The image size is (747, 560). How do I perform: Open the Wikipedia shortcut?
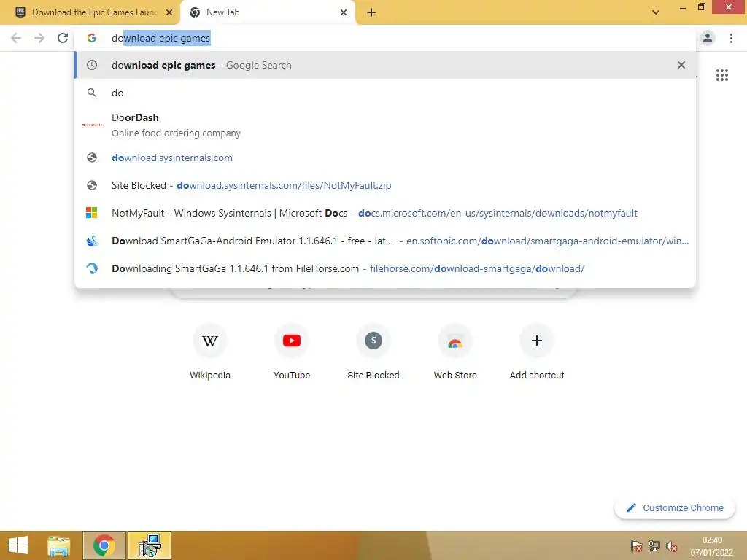click(210, 353)
